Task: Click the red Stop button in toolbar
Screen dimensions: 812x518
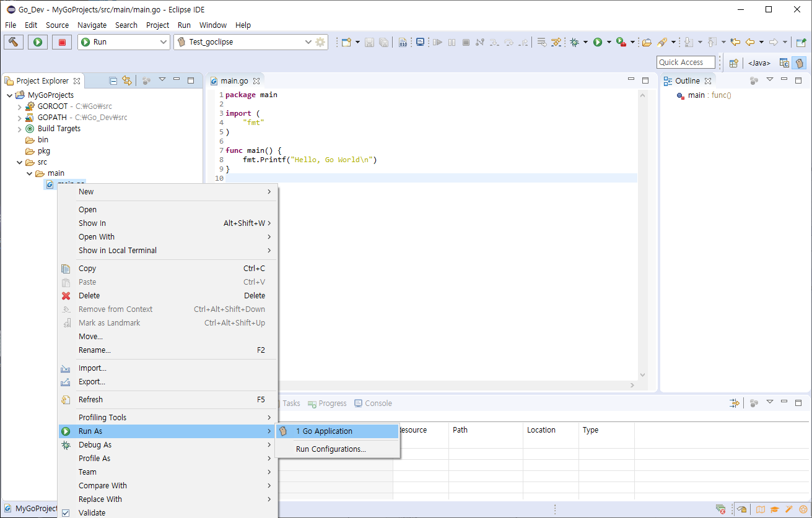Action: [x=62, y=42]
